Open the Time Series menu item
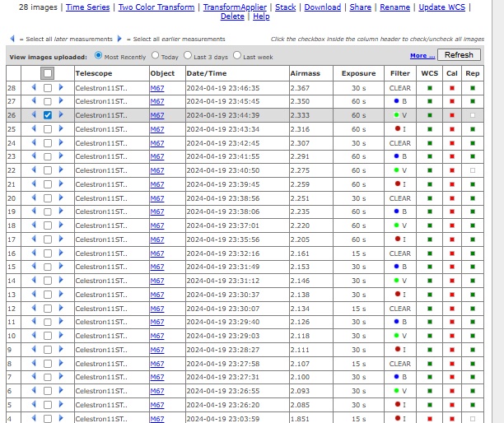 86,7
